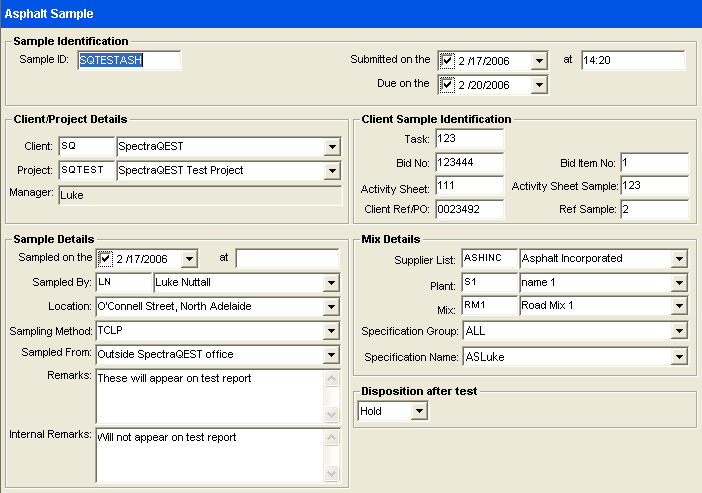Select the Client Ref/PO field
This screenshot has height=493, width=702.
(469, 210)
